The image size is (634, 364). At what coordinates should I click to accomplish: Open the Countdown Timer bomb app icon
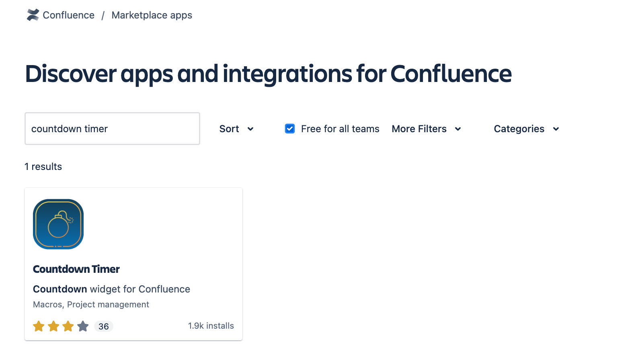coord(58,224)
